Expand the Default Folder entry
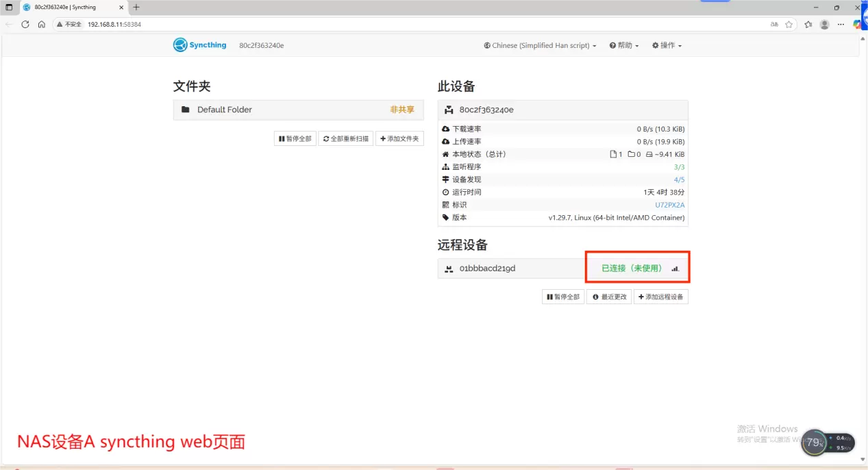The width and height of the screenshot is (868, 470). [298, 110]
